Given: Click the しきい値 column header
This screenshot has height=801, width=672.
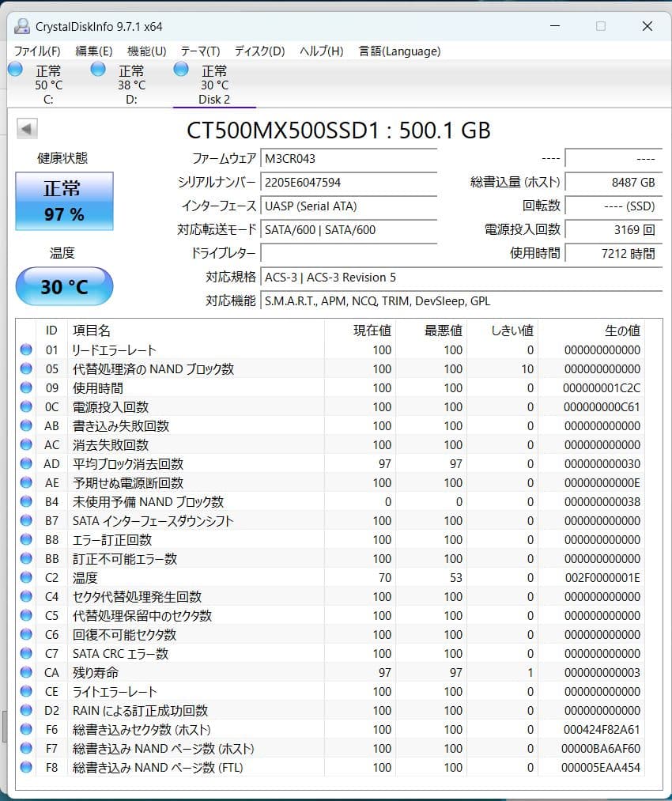Looking at the screenshot, I should point(503,331).
